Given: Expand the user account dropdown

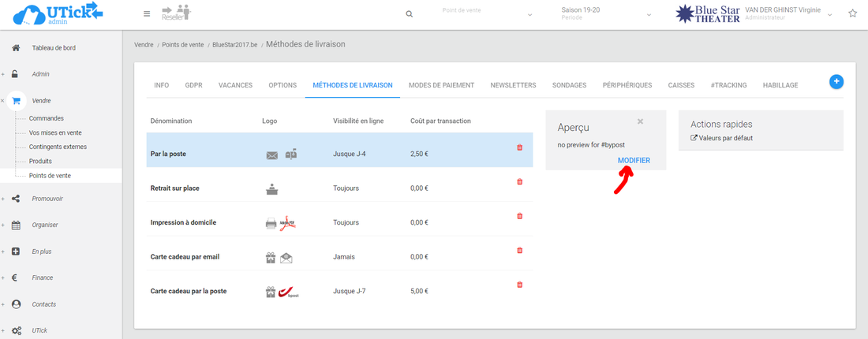Looking at the screenshot, I should [830, 15].
